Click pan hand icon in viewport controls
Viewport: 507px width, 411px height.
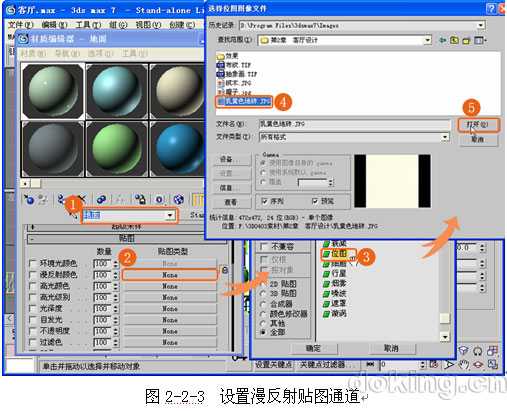coord(464,364)
